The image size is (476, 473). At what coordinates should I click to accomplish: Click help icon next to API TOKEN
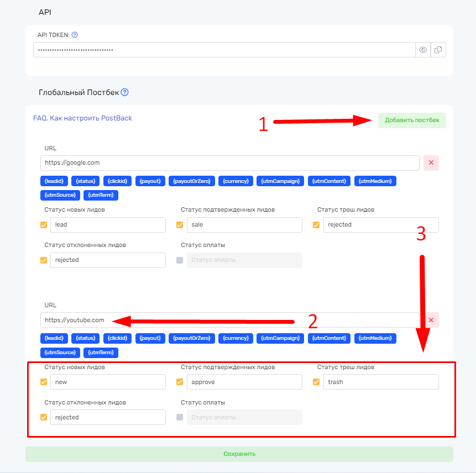[x=75, y=35]
